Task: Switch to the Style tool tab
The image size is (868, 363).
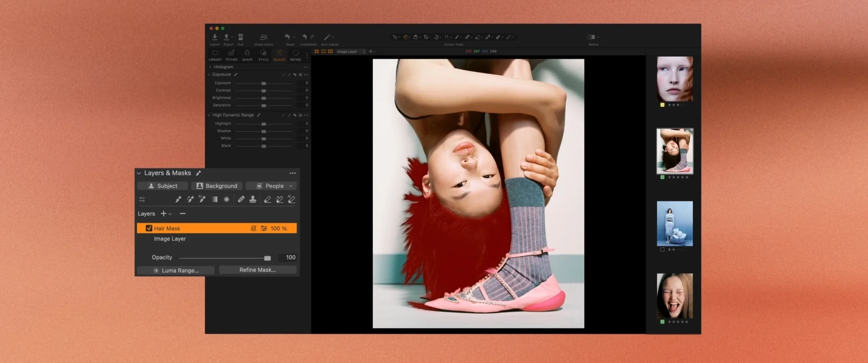Action: [x=263, y=55]
